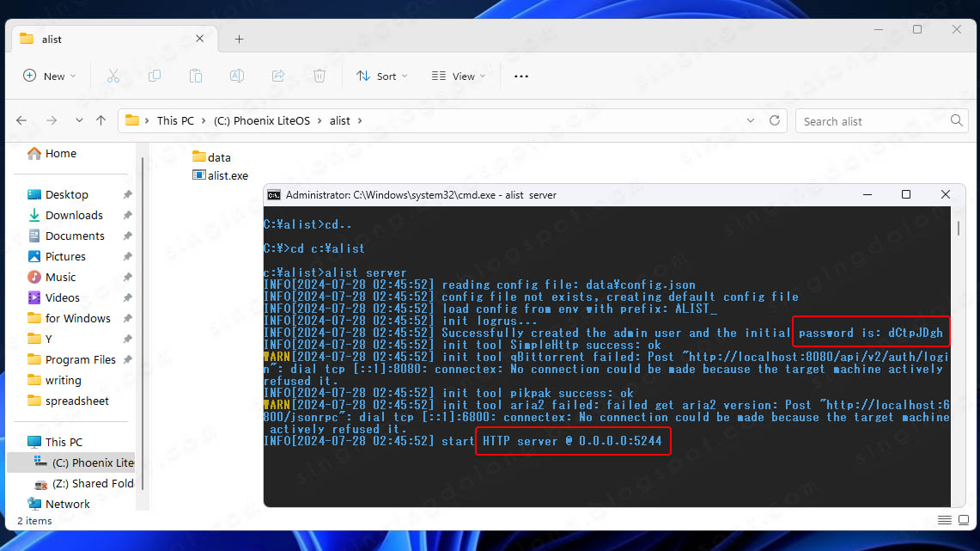This screenshot has width=980, height=551.
Task: Expand recent locations chevron
Action: click(79, 120)
